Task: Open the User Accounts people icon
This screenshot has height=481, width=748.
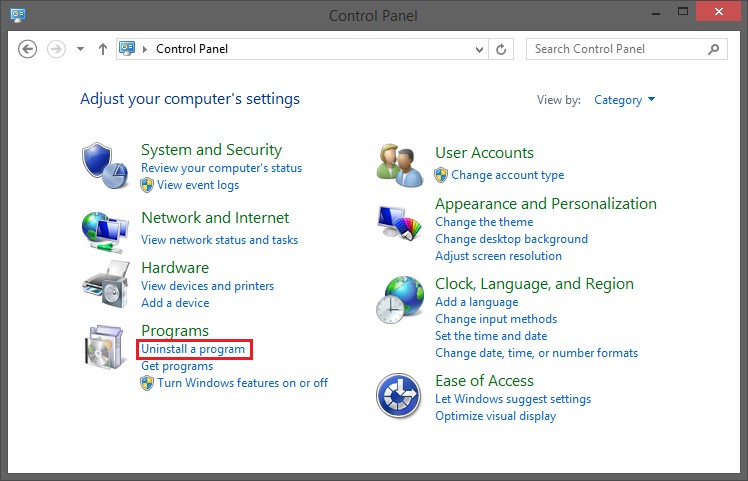Action: [400, 166]
